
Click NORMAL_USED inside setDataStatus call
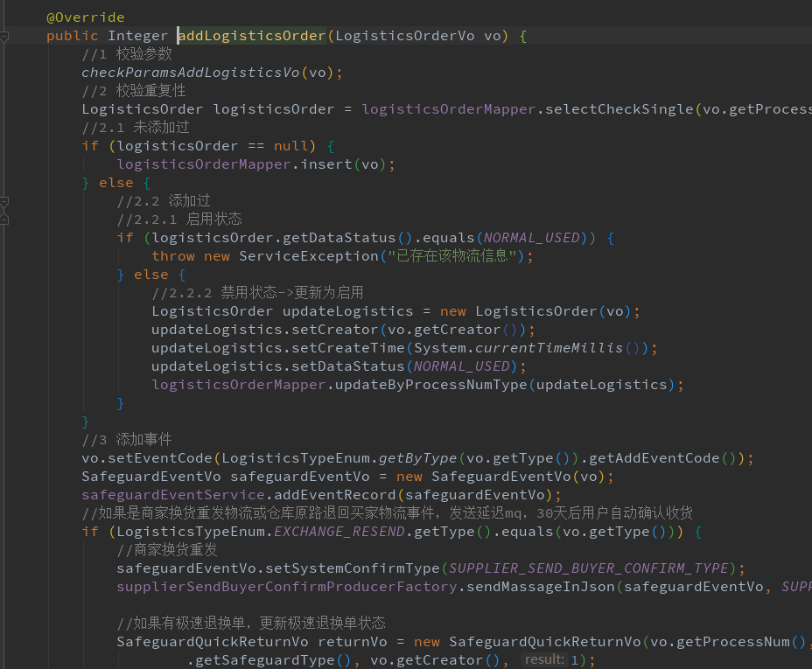click(462, 366)
